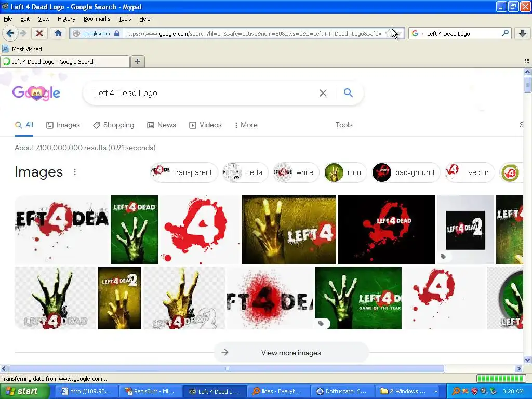Open black background Left 4 Dead thumbnail
Screen dimensions: 532x399
click(x=387, y=230)
